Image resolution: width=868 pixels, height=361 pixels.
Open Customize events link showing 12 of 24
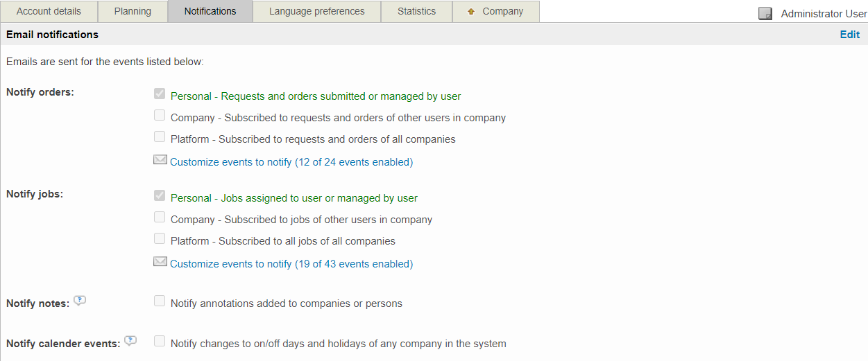pyautogui.click(x=291, y=162)
